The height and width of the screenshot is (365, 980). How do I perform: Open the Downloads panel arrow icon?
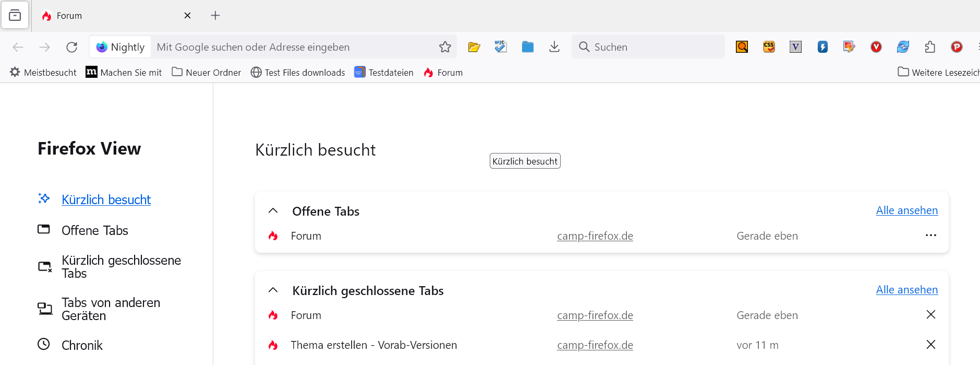click(554, 47)
